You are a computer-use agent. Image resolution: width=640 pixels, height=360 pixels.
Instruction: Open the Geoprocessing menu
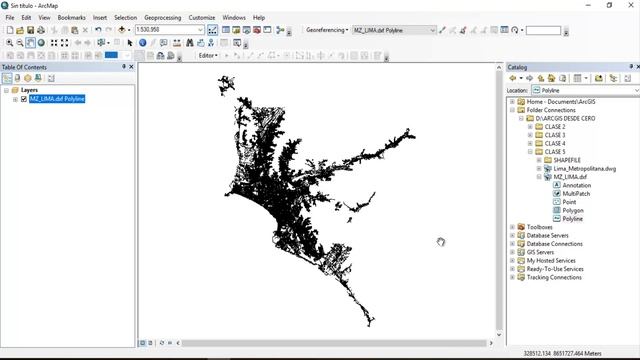[162, 18]
